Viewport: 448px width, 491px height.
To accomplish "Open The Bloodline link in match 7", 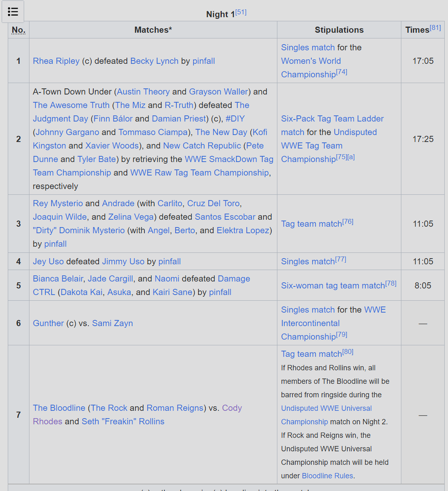I will (59, 408).
